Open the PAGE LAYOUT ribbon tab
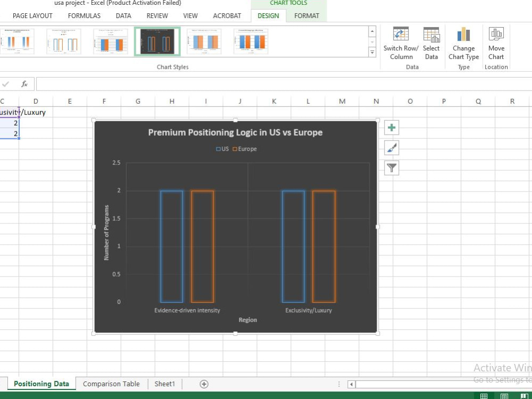This screenshot has width=532, height=399. coord(32,15)
